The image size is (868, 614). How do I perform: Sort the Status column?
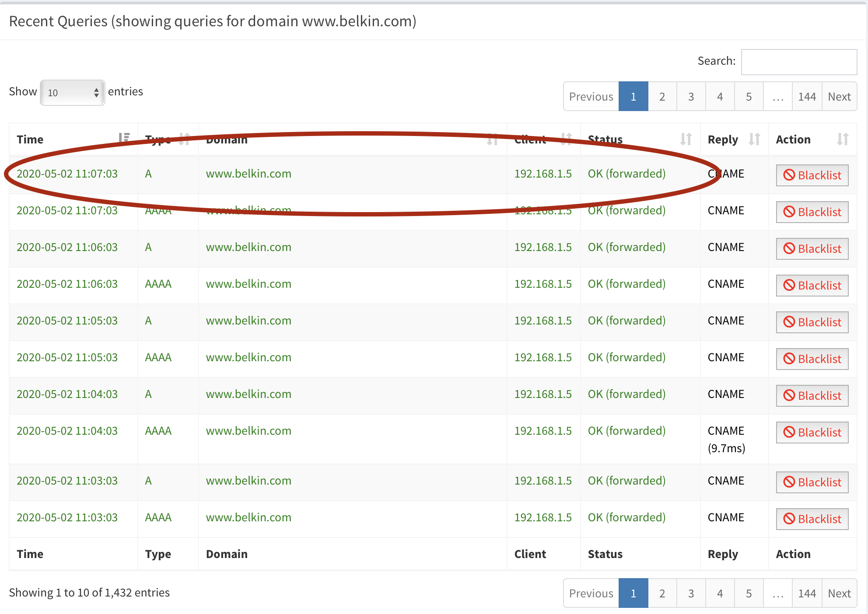[x=687, y=139]
